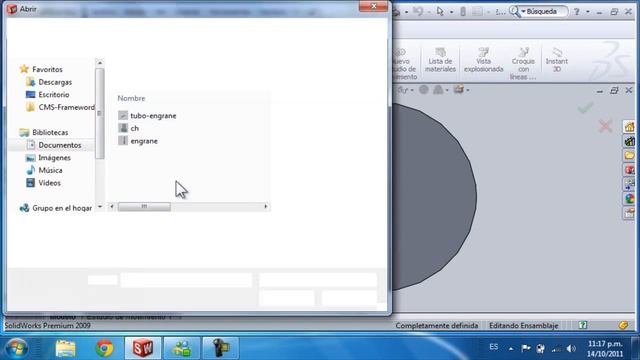Open the Windows Start menu
The width and height of the screenshot is (640, 360).
coord(17,348)
